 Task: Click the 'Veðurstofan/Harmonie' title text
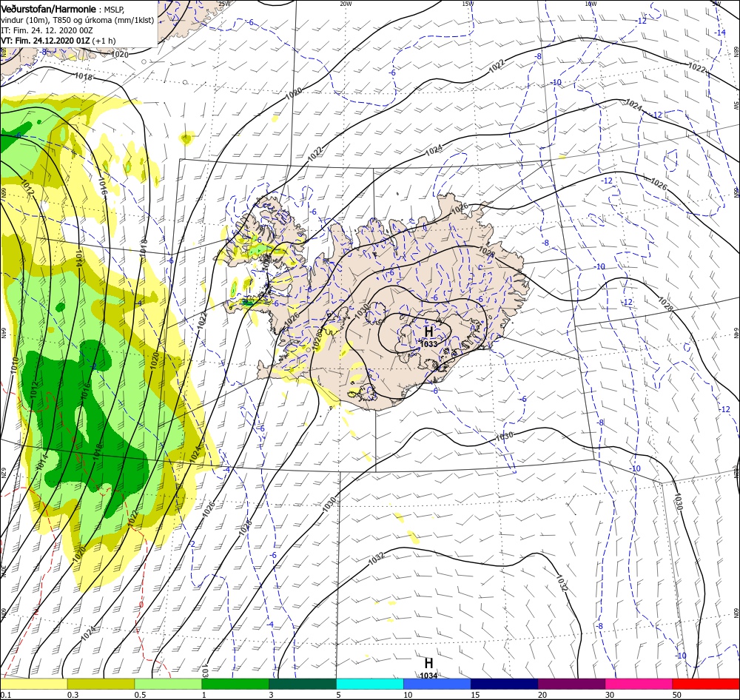pos(49,9)
